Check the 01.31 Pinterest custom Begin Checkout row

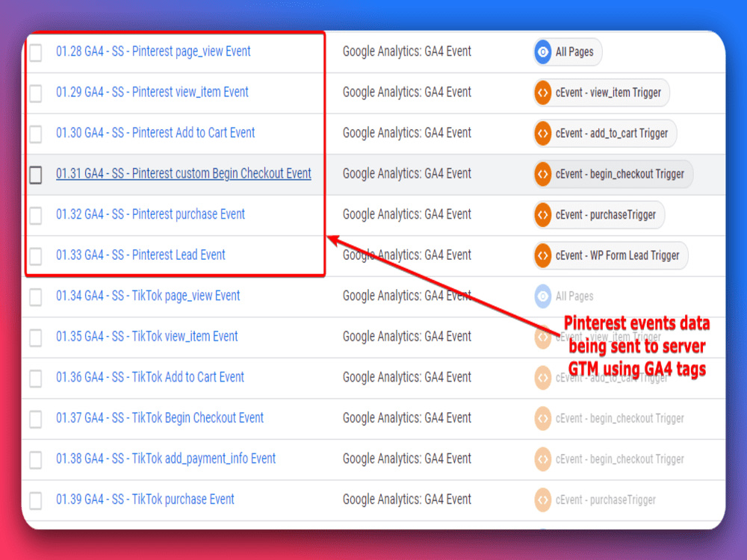pos(36,174)
